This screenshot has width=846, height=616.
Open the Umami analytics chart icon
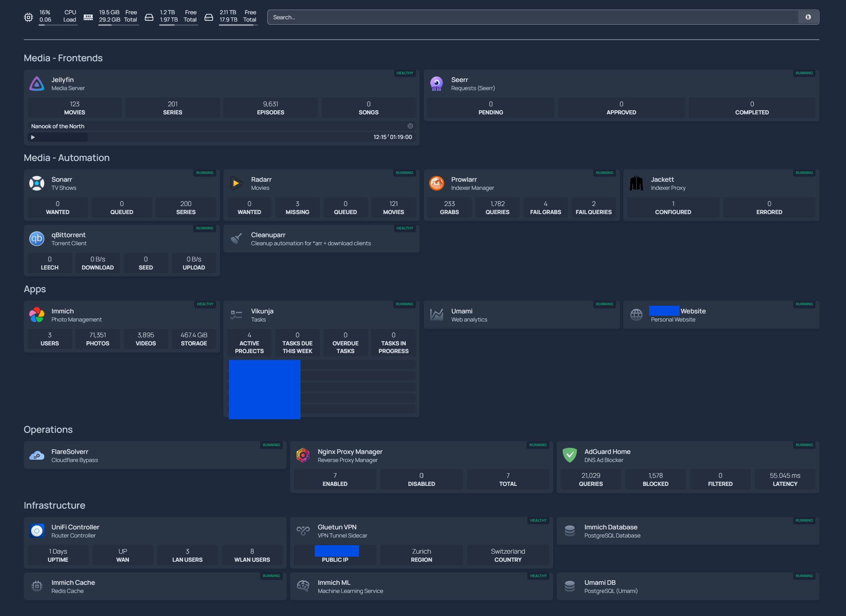[x=436, y=315]
